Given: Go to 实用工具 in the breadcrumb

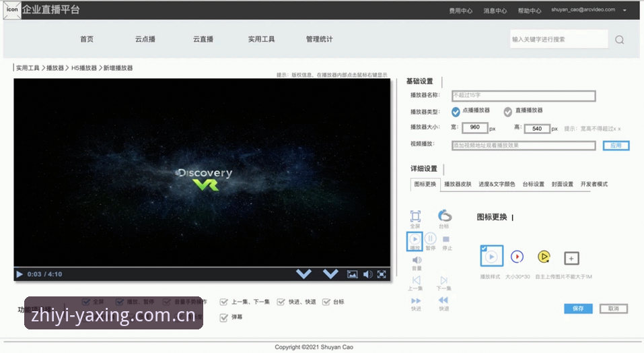Looking at the screenshot, I should coord(28,68).
